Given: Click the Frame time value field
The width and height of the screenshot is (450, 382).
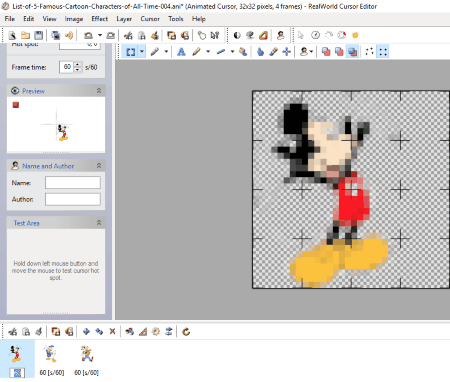Looking at the screenshot, I should pyautogui.click(x=67, y=67).
